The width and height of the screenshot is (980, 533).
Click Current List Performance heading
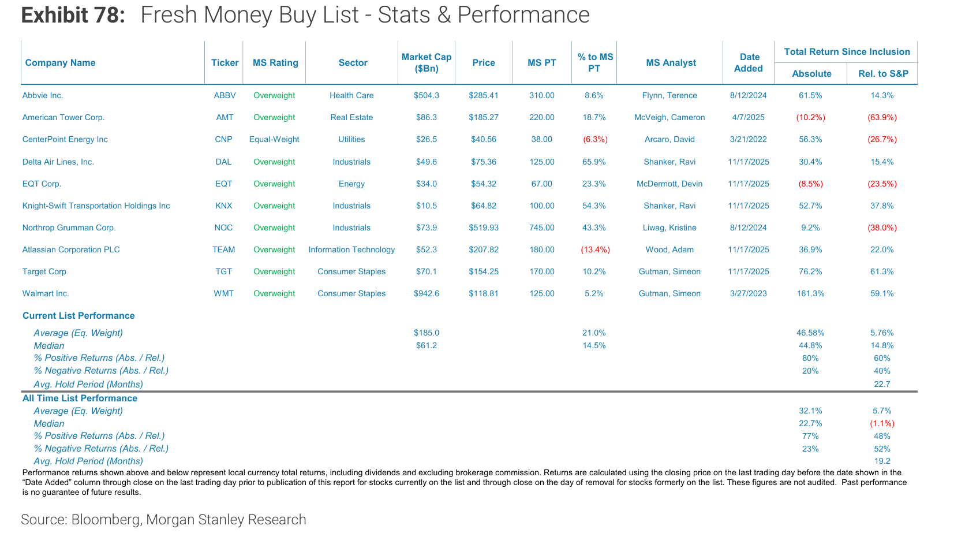click(x=78, y=316)
